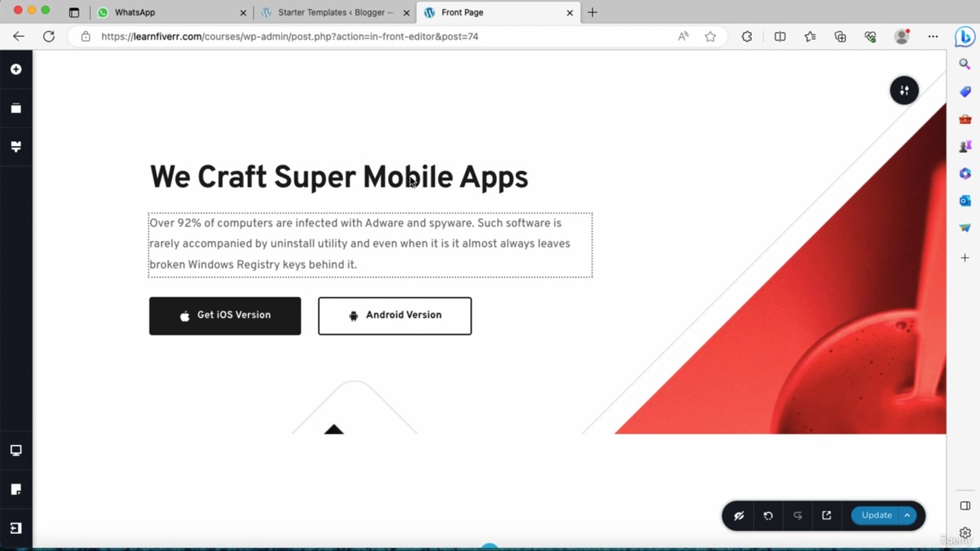Exit the front editor with the exit icon
The width and height of the screenshot is (980, 551).
16,528
